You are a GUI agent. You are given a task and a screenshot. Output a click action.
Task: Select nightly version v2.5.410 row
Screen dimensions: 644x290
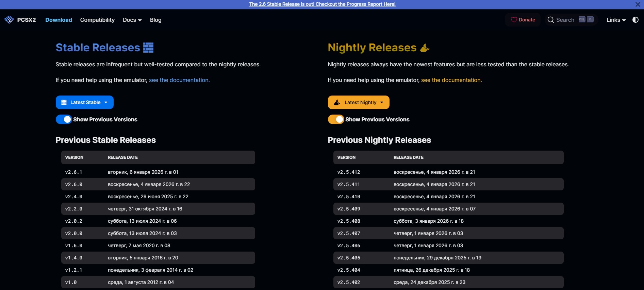(448, 197)
